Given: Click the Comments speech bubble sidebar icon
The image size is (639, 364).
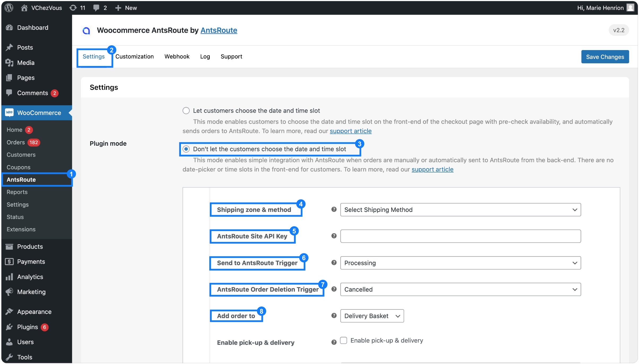Looking at the screenshot, I should coord(9,93).
